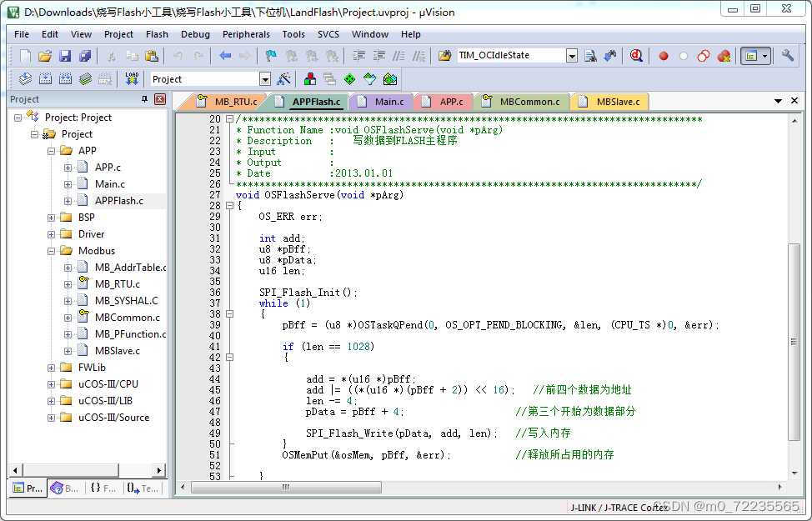812x521 pixels.
Task: Build target files icon
Action: point(45,78)
